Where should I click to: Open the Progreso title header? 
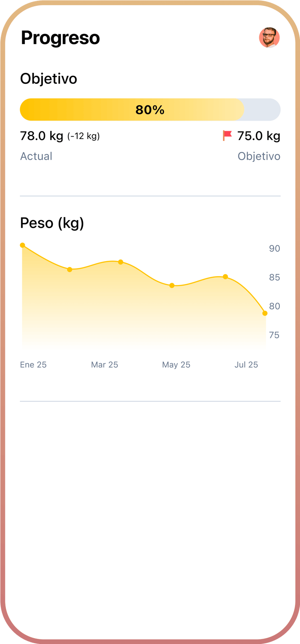pyautogui.click(x=60, y=37)
